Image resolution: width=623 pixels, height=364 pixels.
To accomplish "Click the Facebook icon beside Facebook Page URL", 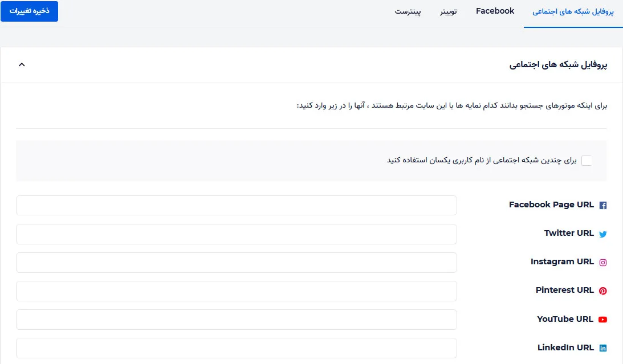I will pos(602,205).
